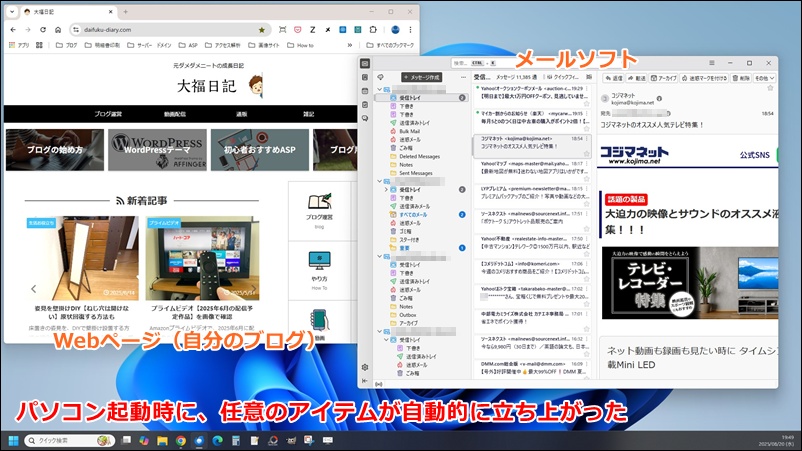Open その他 dropdown in message header

[x=765, y=78]
